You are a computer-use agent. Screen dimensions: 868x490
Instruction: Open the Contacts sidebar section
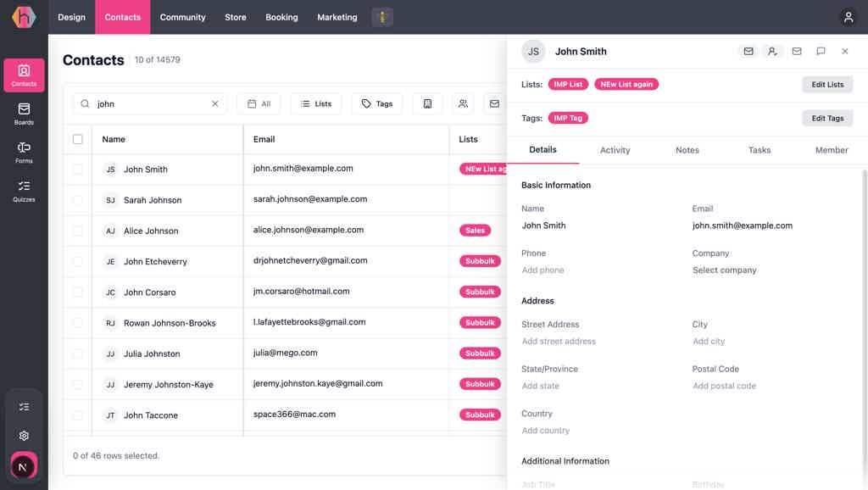tap(24, 75)
